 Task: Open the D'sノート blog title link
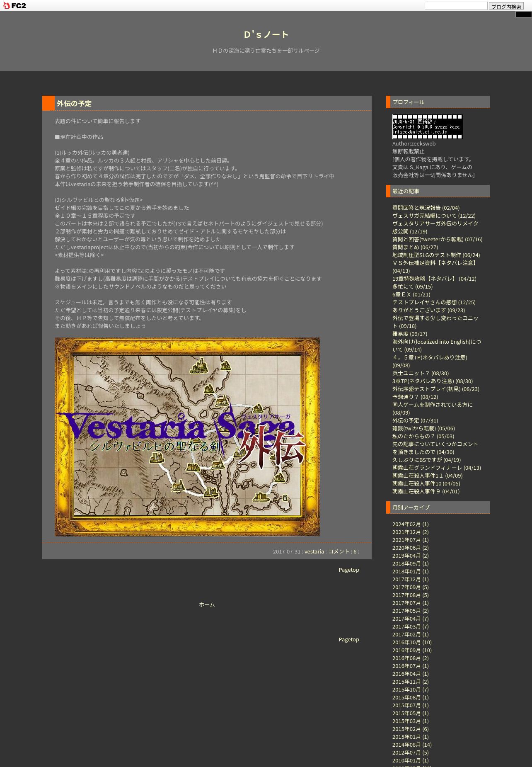click(266, 34)
